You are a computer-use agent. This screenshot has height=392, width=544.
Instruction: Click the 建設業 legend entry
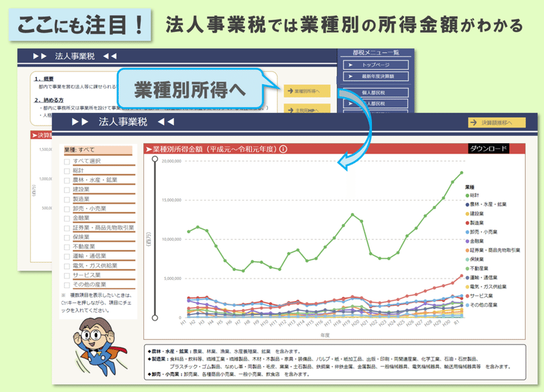(475, 214)
